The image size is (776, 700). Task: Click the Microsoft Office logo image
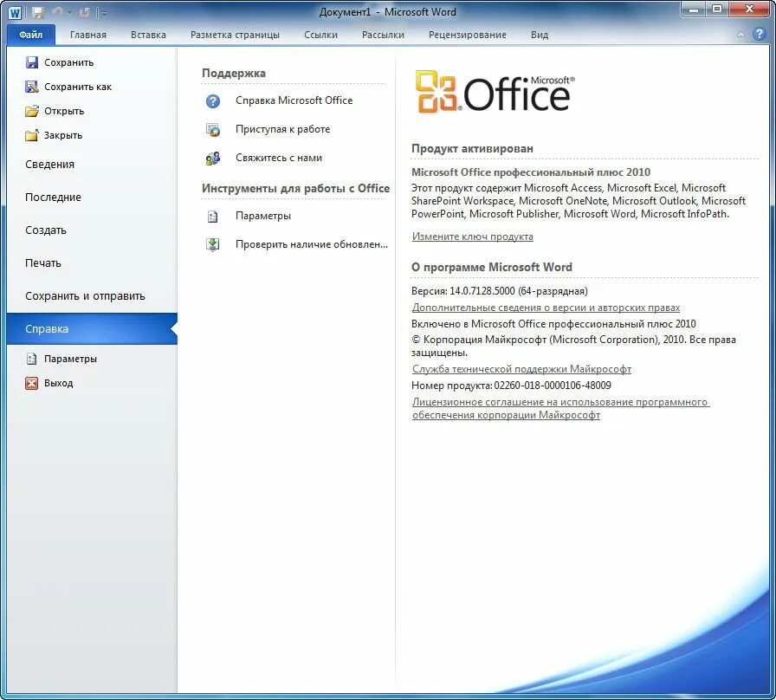tap(494, 92)
